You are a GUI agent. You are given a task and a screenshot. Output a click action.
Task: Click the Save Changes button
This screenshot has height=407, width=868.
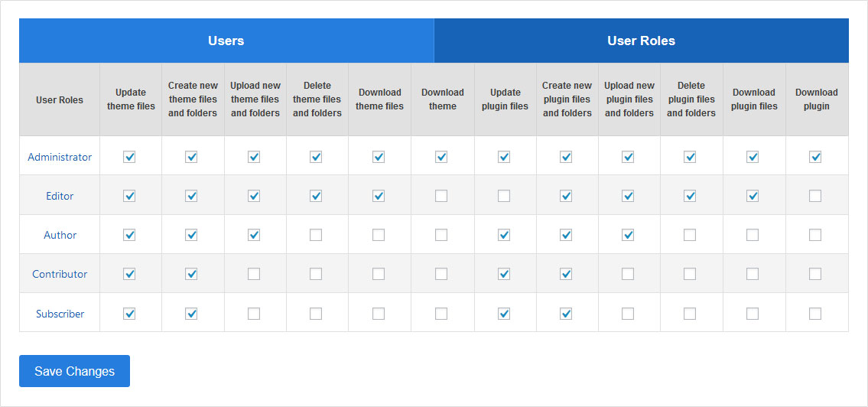(x=74, y=371)
